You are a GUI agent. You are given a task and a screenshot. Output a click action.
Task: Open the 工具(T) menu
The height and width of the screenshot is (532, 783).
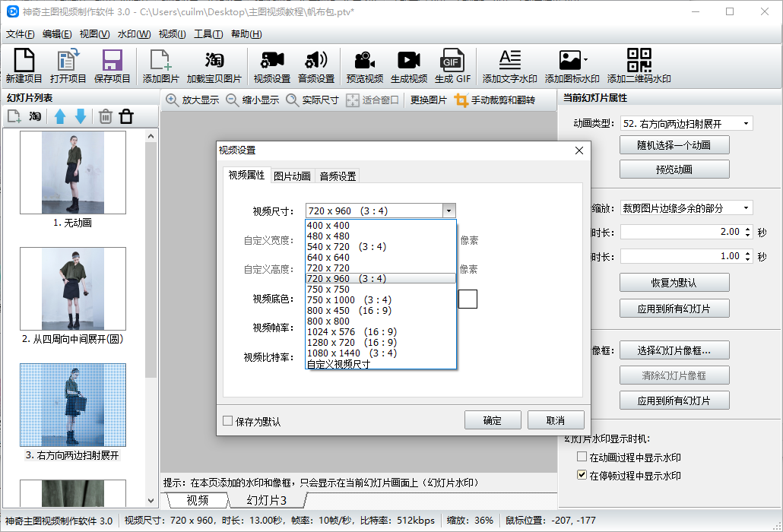point(208,34)
